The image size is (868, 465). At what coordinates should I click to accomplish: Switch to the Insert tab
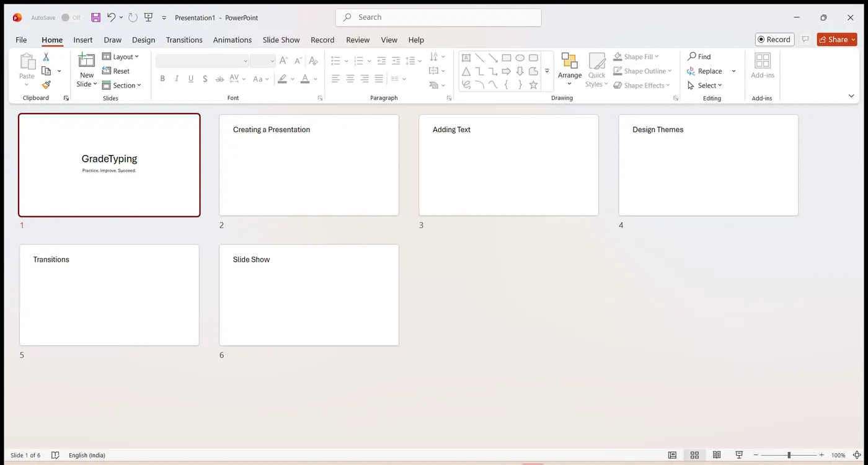pyautogui.click(x=83, y=40)
